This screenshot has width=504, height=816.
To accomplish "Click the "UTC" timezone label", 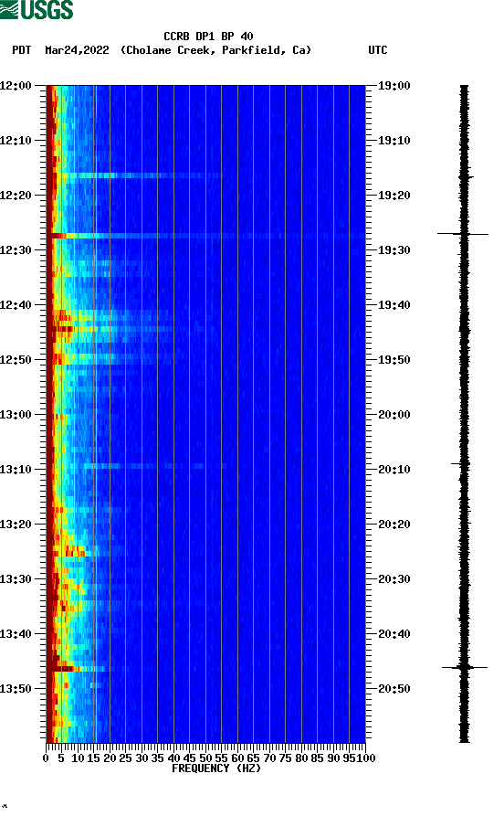I will click(x=378, y=50).
